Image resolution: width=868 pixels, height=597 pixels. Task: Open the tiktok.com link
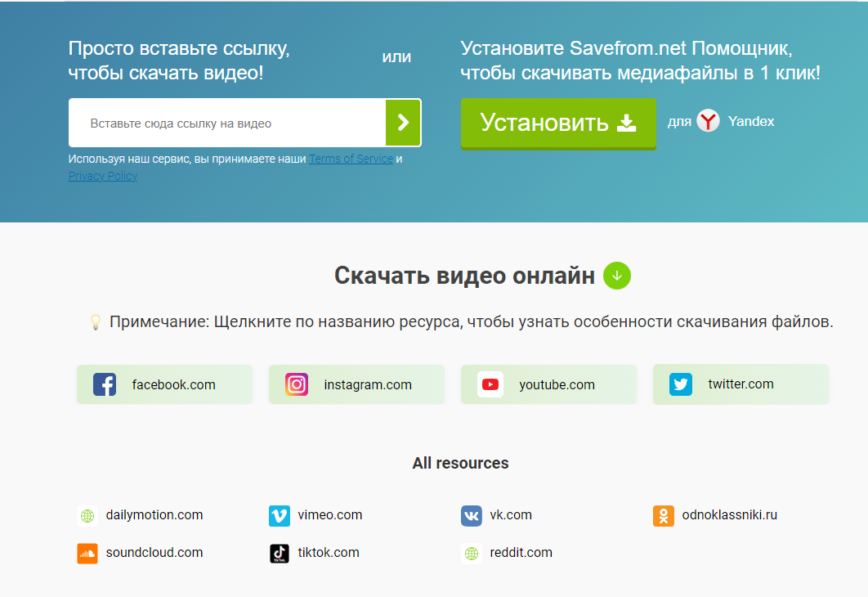[x=329, y=552]
